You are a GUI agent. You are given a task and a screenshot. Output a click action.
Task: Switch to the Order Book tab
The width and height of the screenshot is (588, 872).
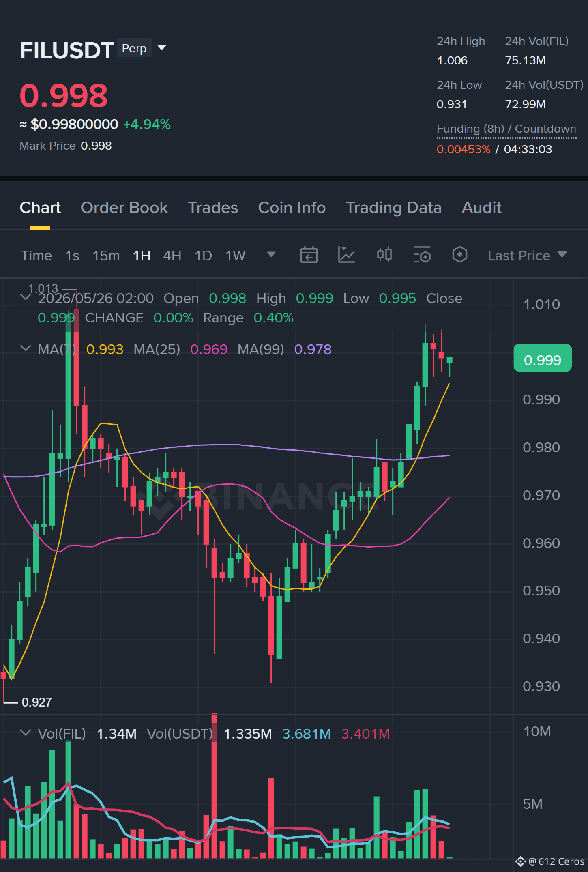click(124, 208)
